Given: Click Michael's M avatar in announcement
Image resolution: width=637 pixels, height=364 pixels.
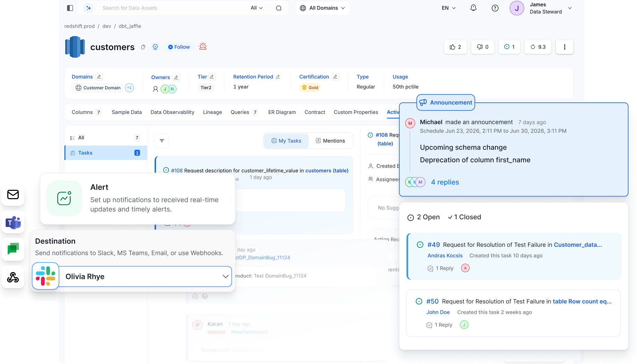Looking at the screenshot, I should (x=410, y=123).
